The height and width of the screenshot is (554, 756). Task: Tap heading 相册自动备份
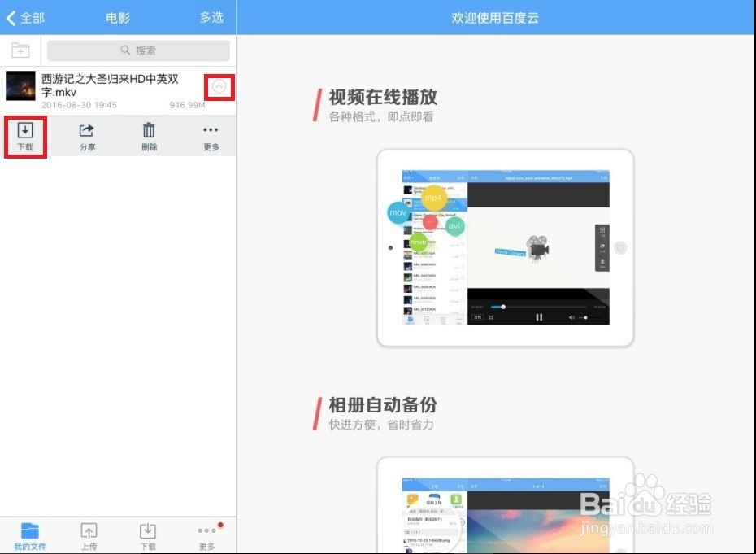coord(383,405)
